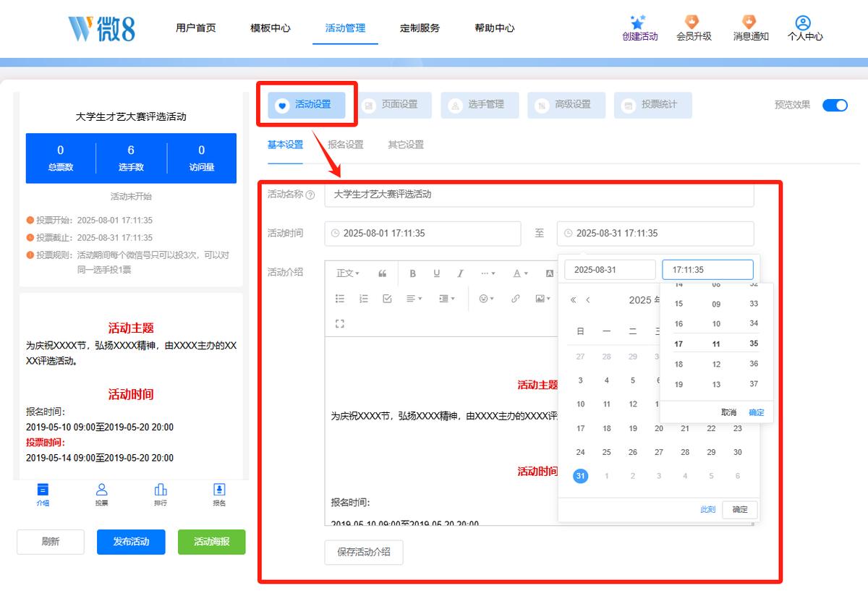
Task: Open the emoji picker dropdown
Action: click(x=487, y=299)
